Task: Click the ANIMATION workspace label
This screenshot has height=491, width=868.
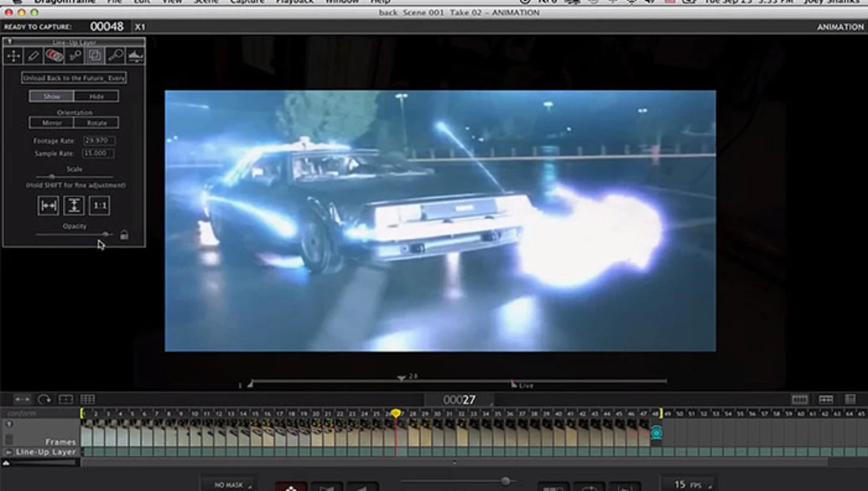Action: pyautogui.click(x=839, y=26)
